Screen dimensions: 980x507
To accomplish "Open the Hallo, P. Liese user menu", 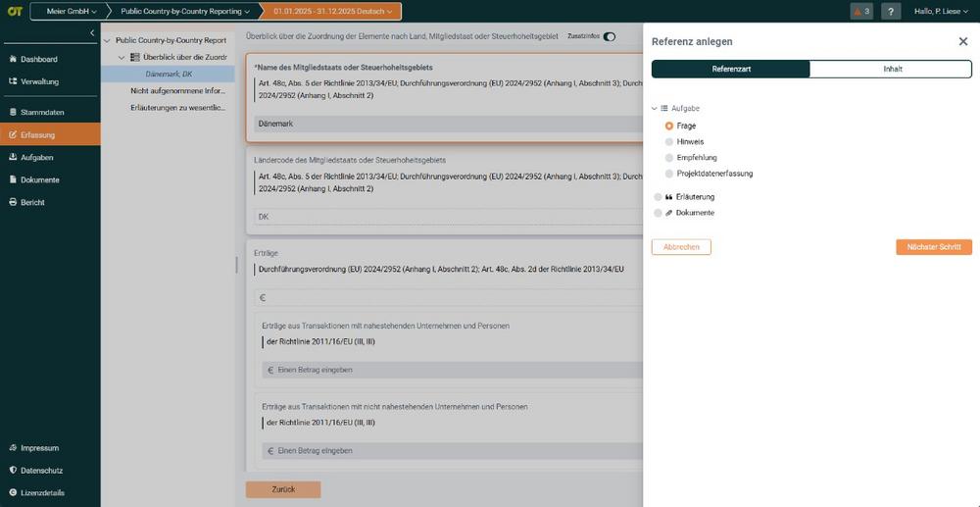I will point(941,11).
